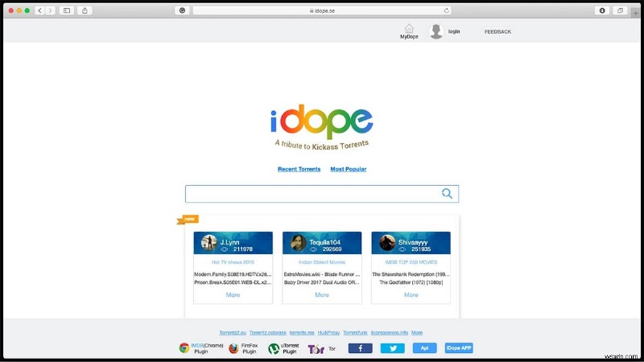
Task: Click More under Shivaayyy's card
Action: pyautogui.click(x=411, y=294)
